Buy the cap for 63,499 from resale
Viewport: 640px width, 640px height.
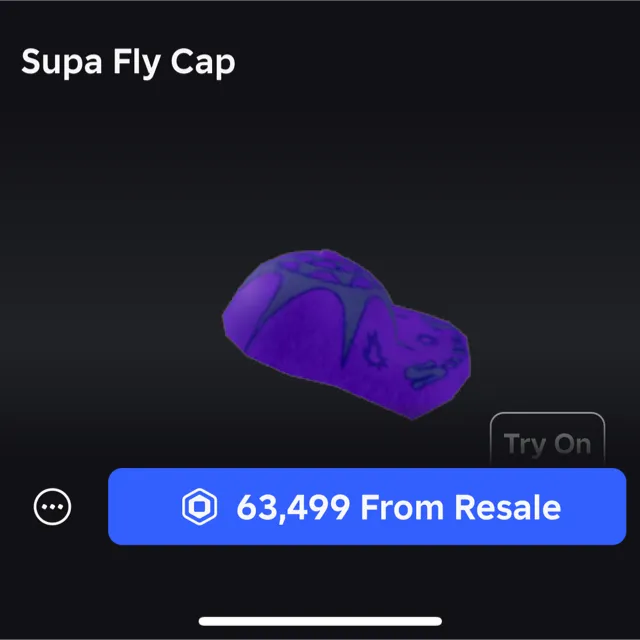click(367, 507)
